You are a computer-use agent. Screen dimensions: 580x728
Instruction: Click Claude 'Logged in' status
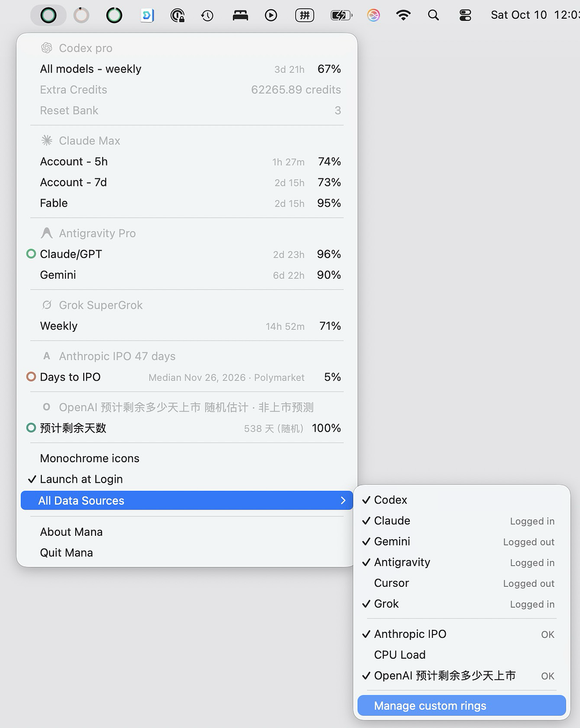click(x=532, y=521)
